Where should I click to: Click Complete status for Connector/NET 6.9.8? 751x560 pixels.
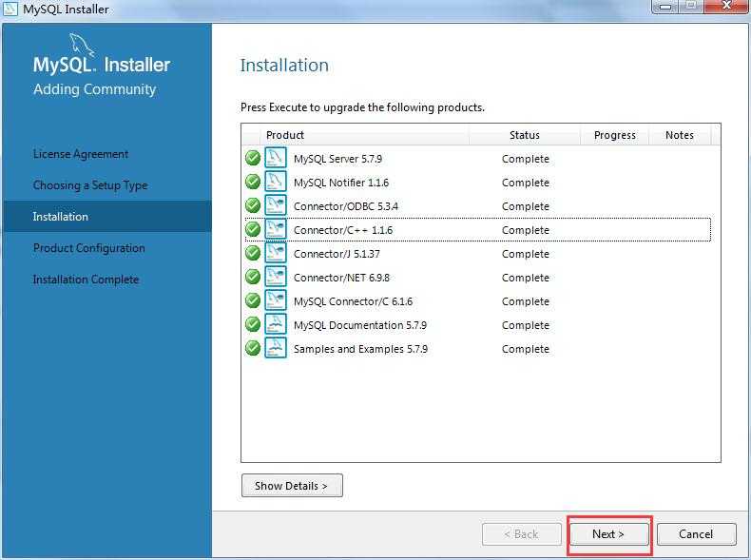click(x=526, y=278)
